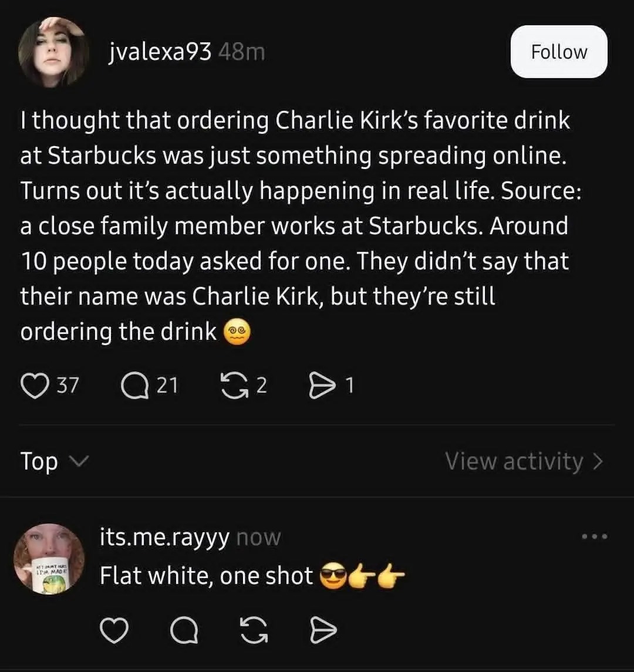The height and width of the screenshot is (672, 634).
Task: Tap the "Flat white, one shot" reply text
Action: pos(207,576)
